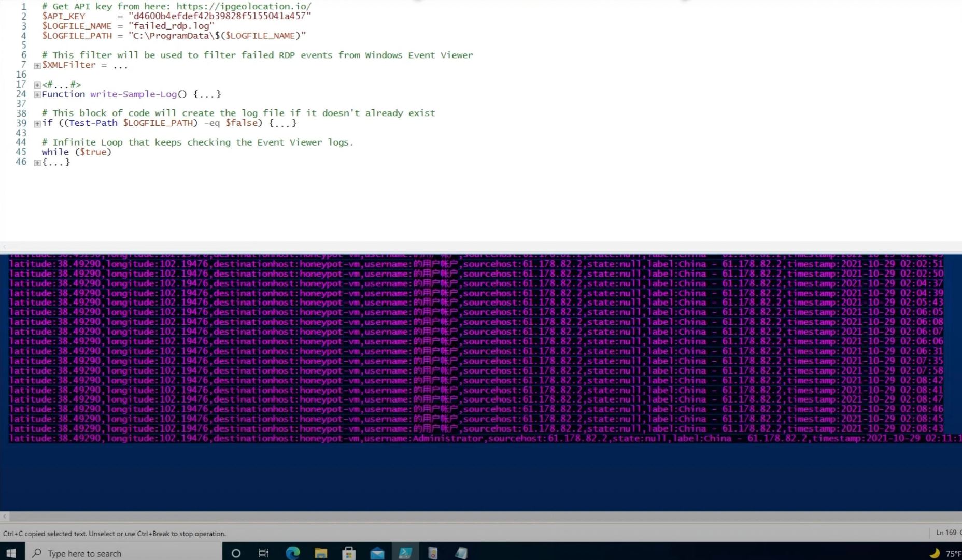Click the 'Ctrl+C copied selected text' status message

pyautogui.click(x=115, y=534)
